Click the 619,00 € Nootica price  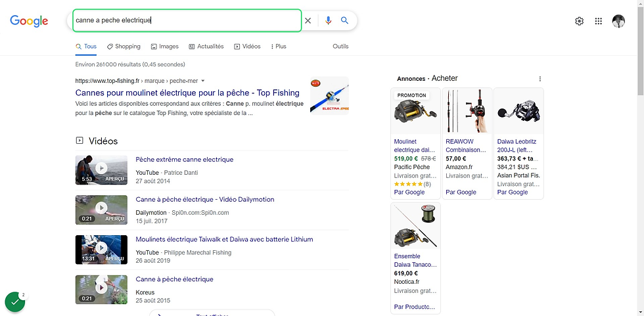tap(406, 273)
